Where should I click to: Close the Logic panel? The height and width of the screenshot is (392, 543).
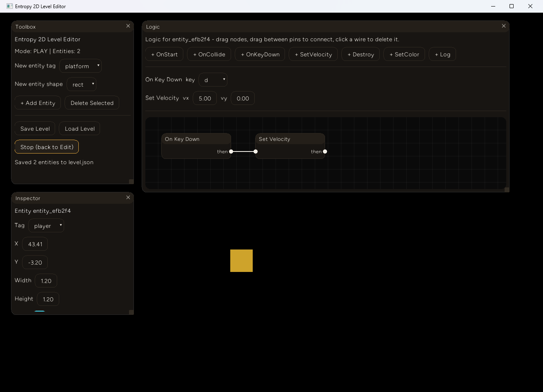504,26
